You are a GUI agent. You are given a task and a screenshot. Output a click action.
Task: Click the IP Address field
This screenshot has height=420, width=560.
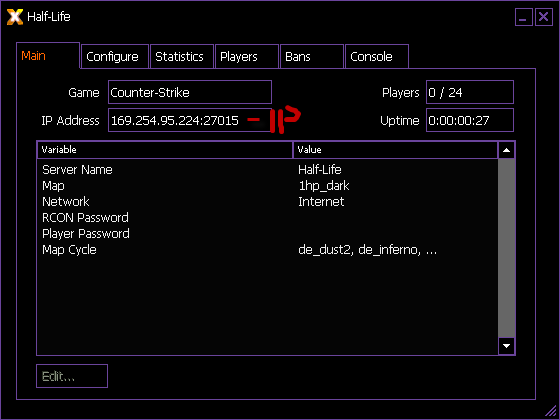pyautogui.click(x=190, y=120)
